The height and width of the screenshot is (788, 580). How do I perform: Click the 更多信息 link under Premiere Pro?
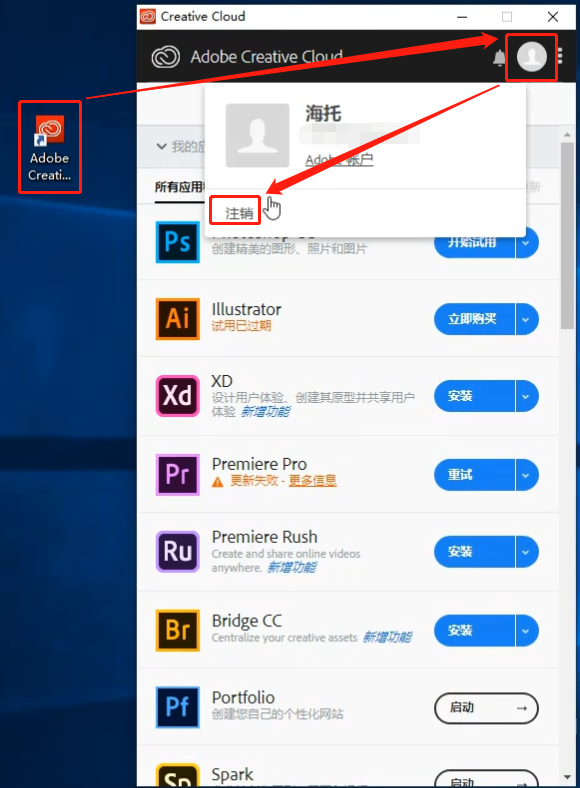click(312, 480)
